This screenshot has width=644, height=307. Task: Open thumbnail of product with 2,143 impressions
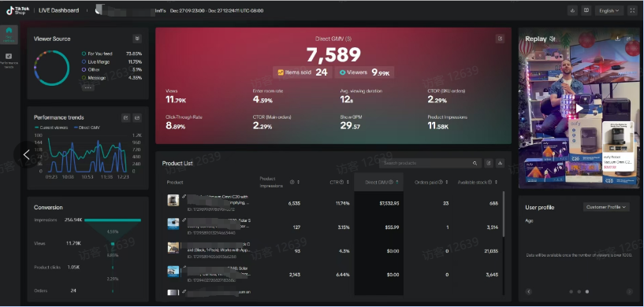[173, 272]
